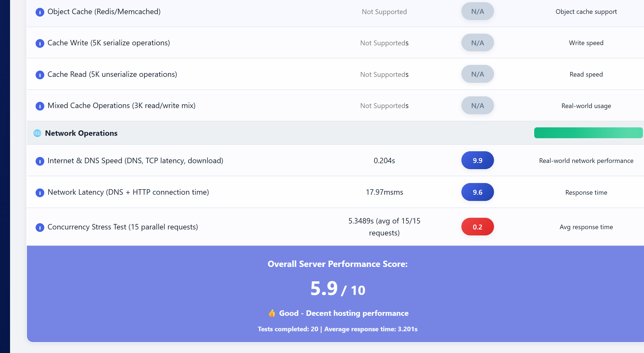
Task: Click info icon next to Cache Write row
Action: (x=40, y=43)
